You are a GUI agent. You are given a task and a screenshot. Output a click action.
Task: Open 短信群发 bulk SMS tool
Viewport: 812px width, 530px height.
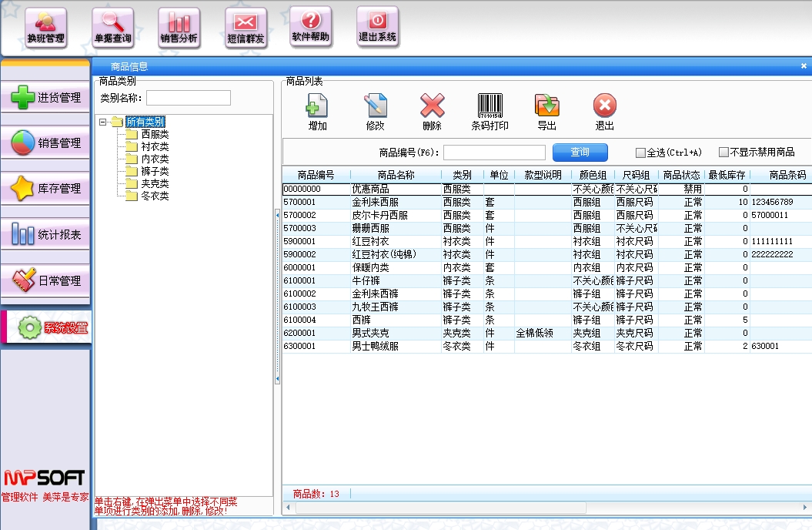pyautogui.click(x=246, y=29)
